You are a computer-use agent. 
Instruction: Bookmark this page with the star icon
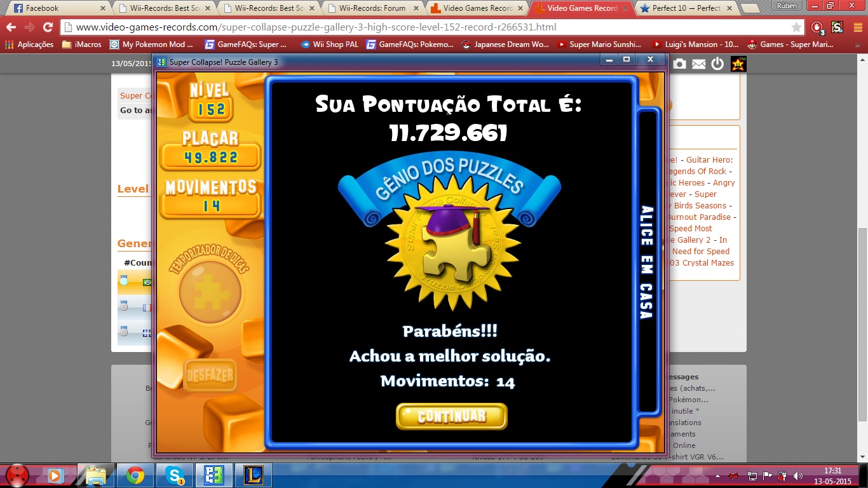(796, 27)
